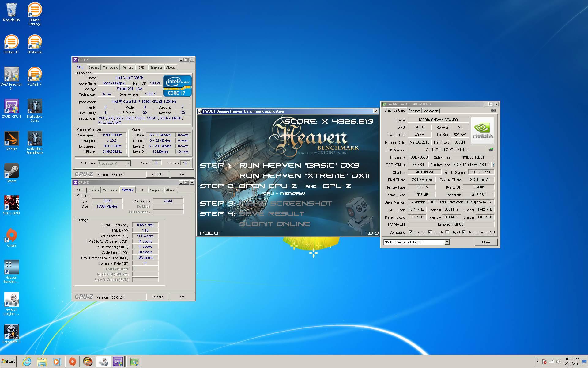Launch Origin from the desktop icon
This screenshot has width=588, height=368.
pos(11,238)
